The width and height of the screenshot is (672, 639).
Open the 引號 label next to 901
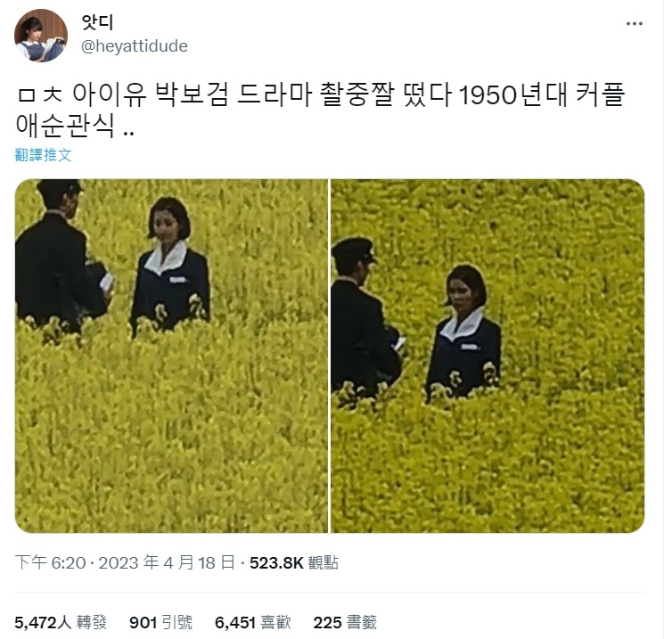coord(177,622)
